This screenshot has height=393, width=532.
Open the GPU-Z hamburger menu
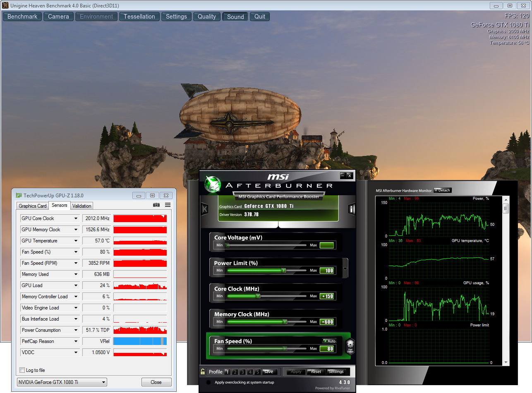(168, 205)
